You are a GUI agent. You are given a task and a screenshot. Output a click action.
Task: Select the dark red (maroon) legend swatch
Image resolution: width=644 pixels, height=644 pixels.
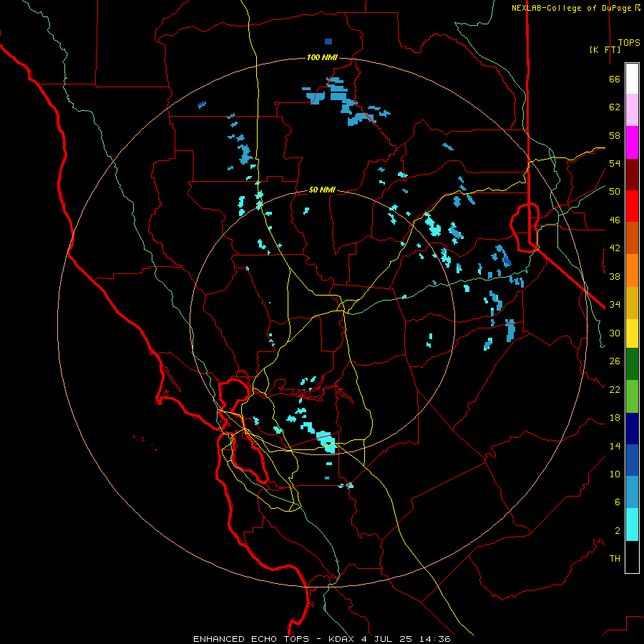[632, 175]
